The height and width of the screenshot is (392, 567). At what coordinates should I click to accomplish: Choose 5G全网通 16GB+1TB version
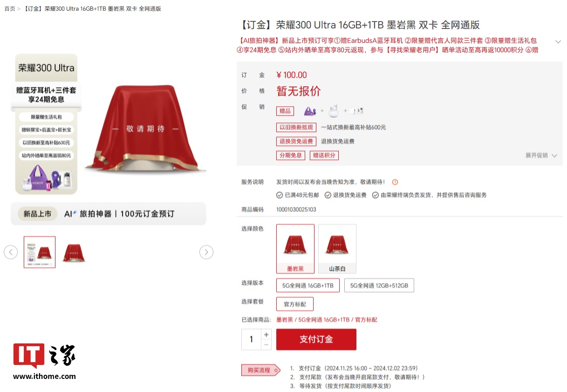point(308,285)
